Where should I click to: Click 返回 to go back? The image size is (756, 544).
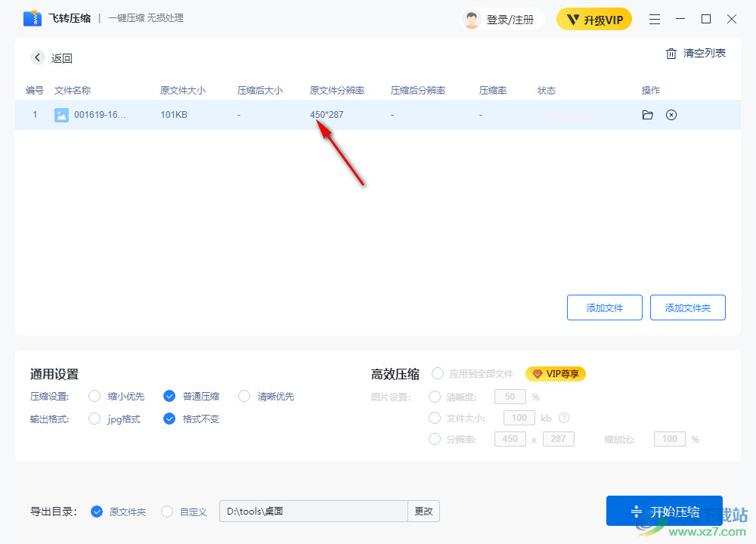62,58
